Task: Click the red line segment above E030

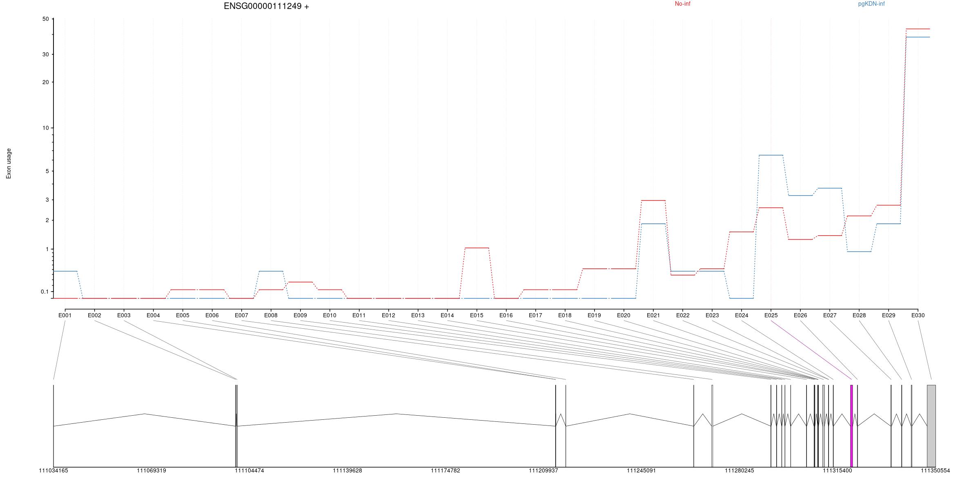Action: coord(918,29)
